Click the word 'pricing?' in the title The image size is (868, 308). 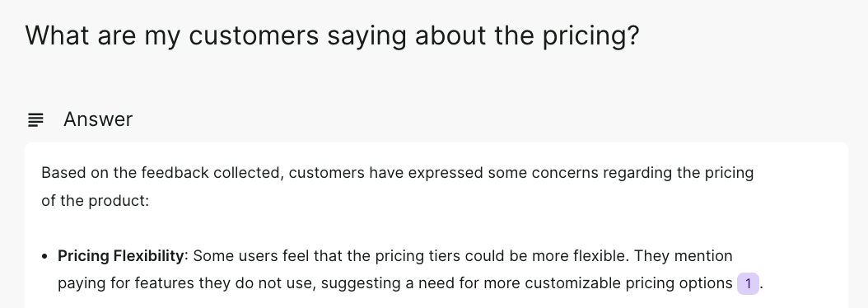pos(590,36)
